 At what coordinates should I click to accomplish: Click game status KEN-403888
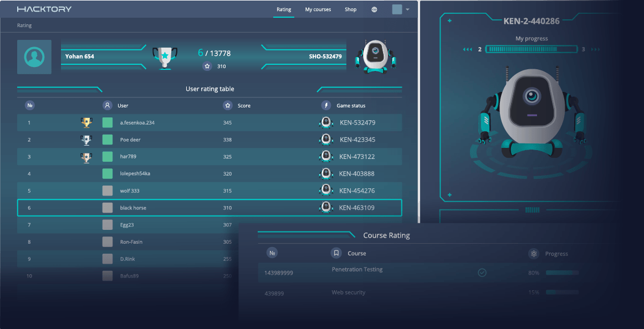pyautogui.click(x=357, y=173)
